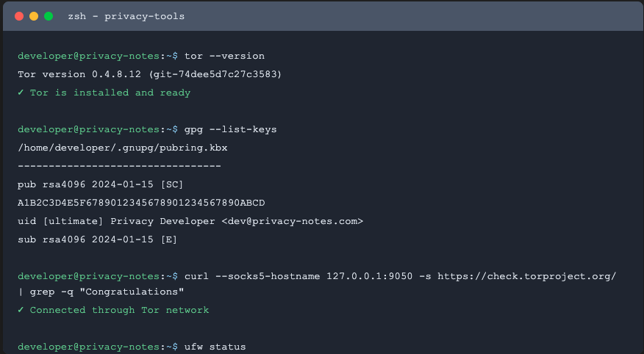Click the green maximize window button

coord(49,16)
